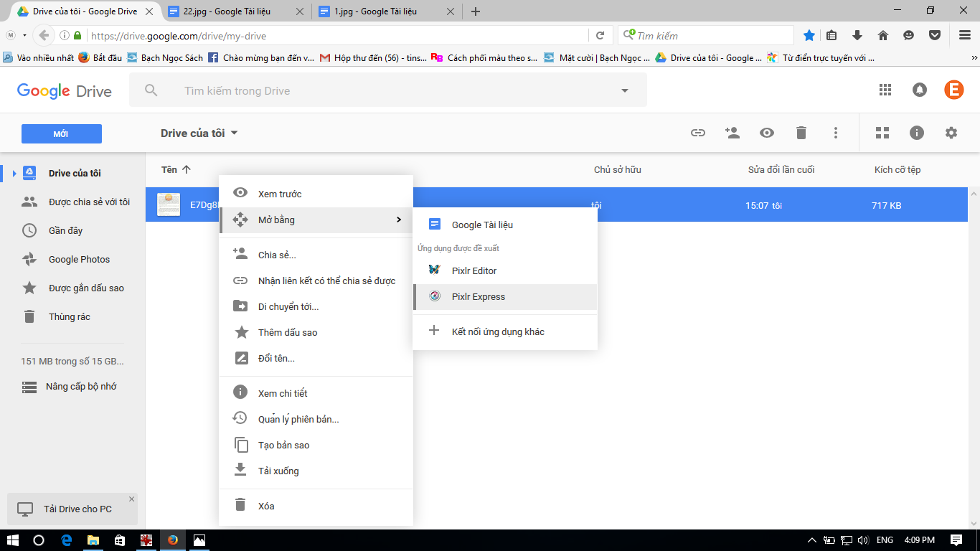Open the notifications bell icon
The width and height of the screenshot is (980, 551).
(x=919, y=90)
